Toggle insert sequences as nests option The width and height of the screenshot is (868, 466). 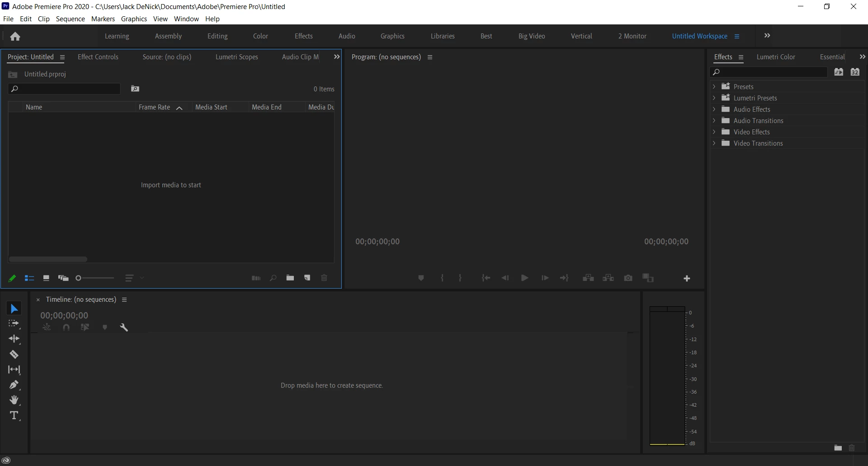tap(47, 327)
